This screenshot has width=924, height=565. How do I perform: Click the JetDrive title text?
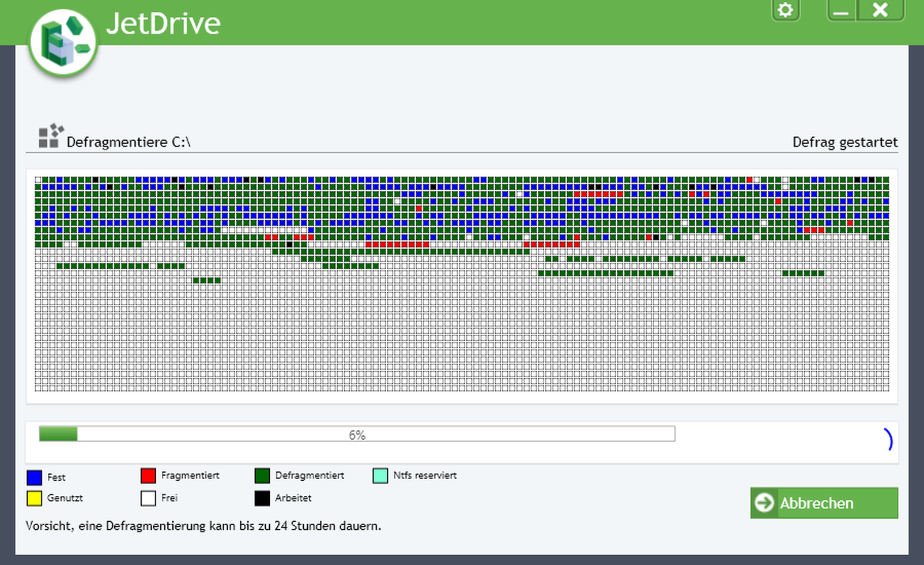pos(163,24)
